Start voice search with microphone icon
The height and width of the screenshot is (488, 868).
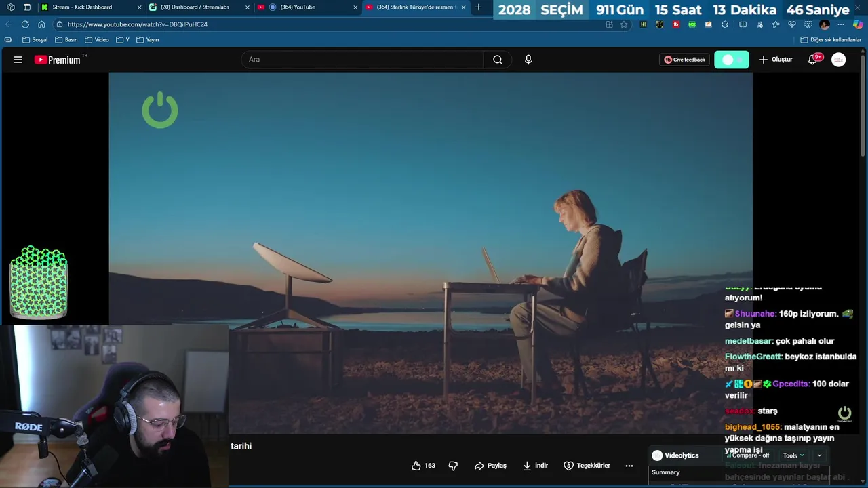[x=528, y=60]
